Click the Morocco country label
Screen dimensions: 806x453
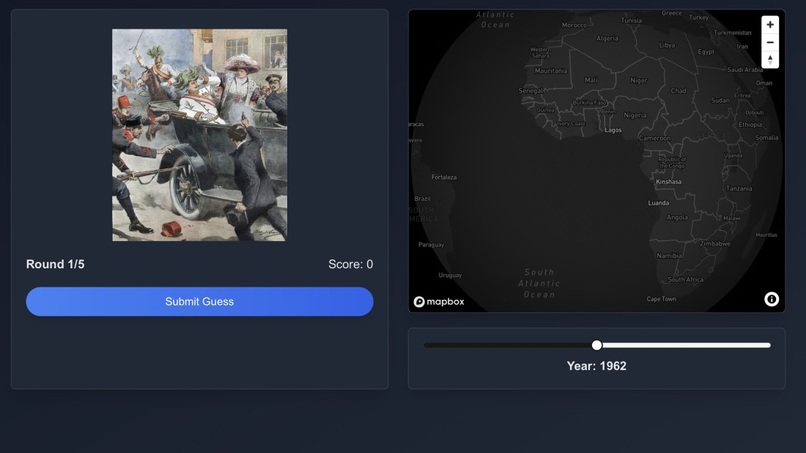point(574,25)
